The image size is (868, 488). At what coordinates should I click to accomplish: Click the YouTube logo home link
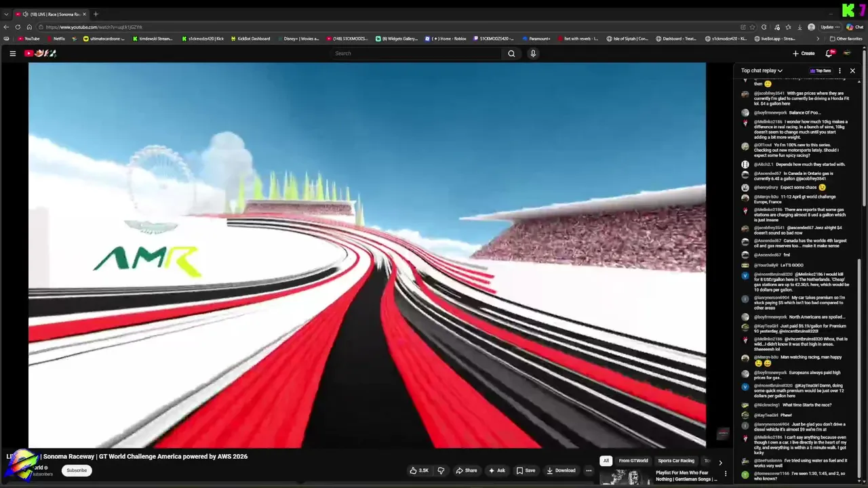39,54
